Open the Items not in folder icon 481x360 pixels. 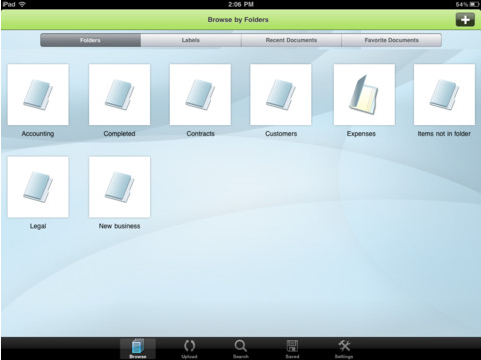tap(444, 95)
